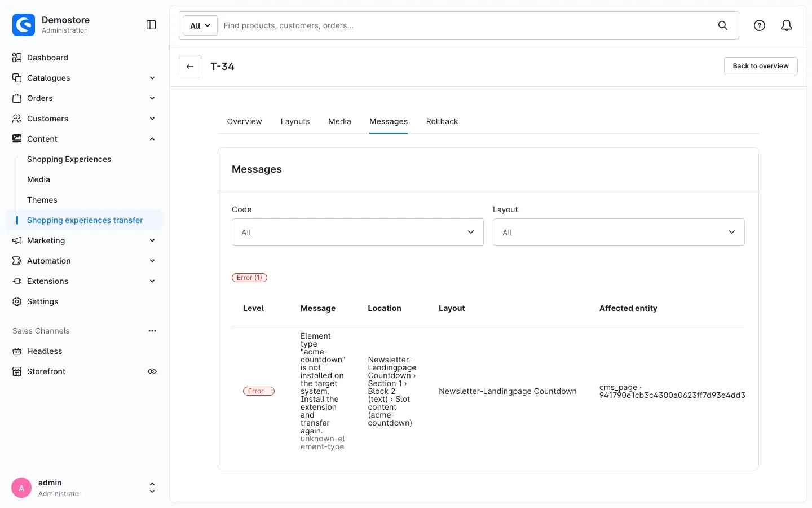Click the Customers people icon
Image resolution: width=812 pixels, height=508 pixels.
[17, 119]
